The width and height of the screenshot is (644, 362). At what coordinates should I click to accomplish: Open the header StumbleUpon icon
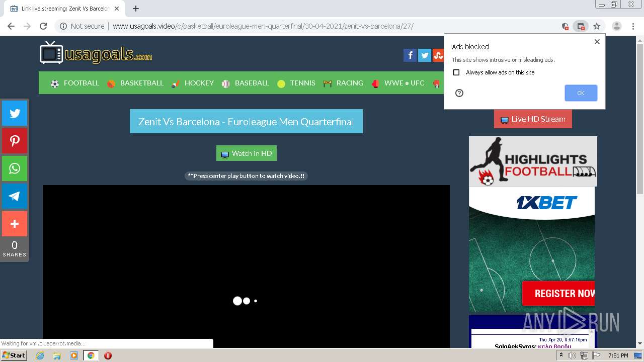pyautogui.click(x=438, y=55)
